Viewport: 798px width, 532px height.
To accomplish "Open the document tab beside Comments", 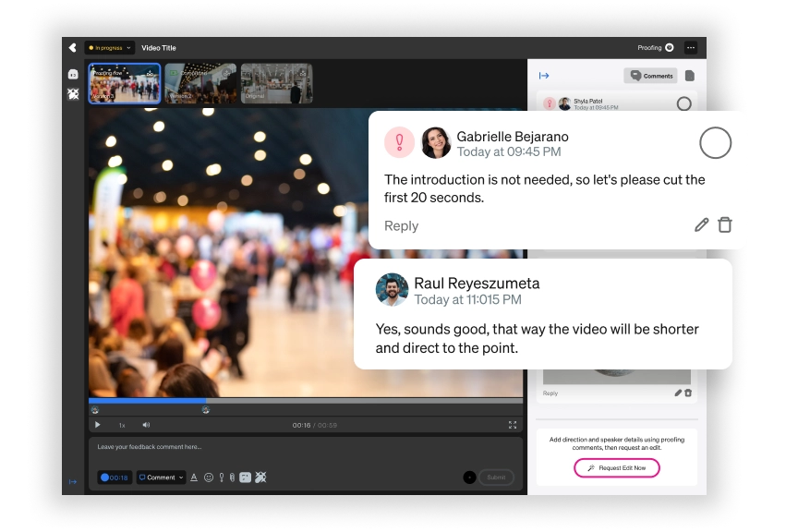I will coord(689,76).
